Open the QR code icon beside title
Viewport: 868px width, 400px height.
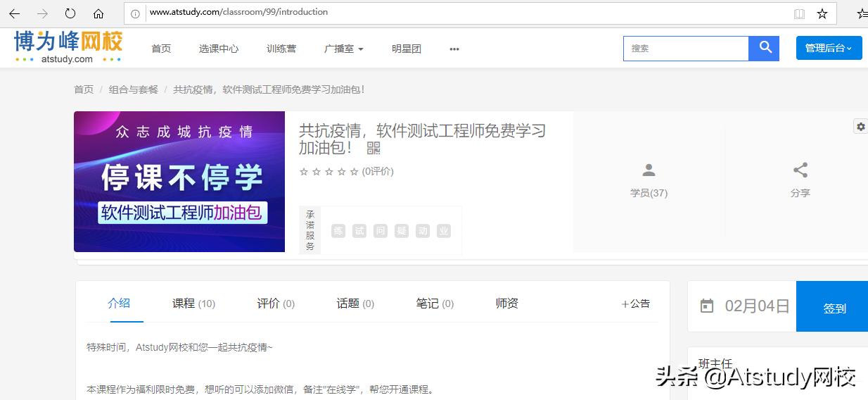click(x=374, y=148)
